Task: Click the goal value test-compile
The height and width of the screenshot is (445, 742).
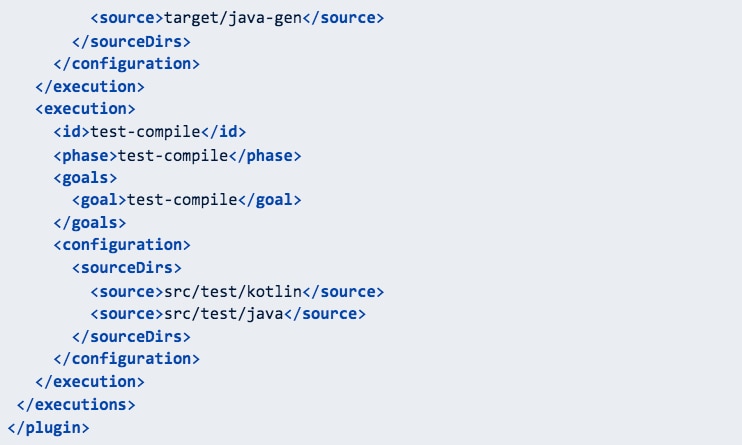Action: click(182, 200)
